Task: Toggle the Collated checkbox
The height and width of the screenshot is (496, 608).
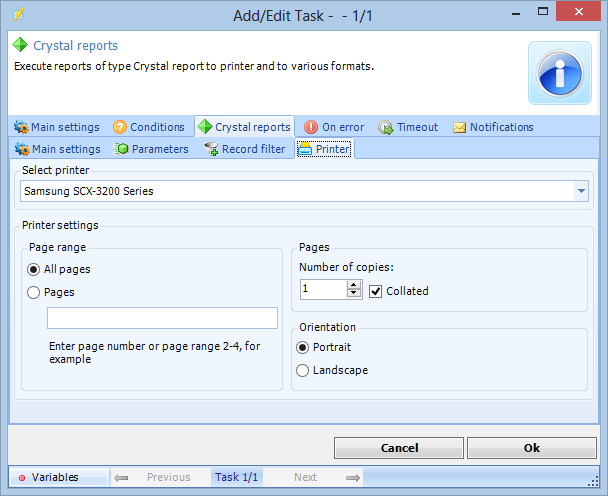Action: [x=376, y=291]
